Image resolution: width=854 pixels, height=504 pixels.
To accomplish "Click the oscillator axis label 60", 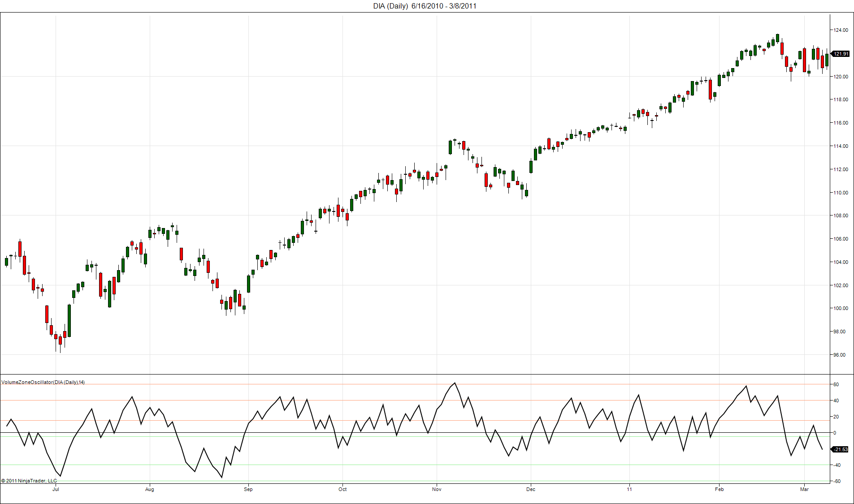I will click(x=836, y=384).
